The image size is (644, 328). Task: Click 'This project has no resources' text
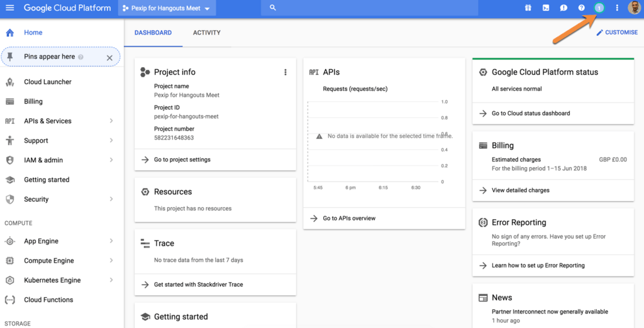coord(192,209)
